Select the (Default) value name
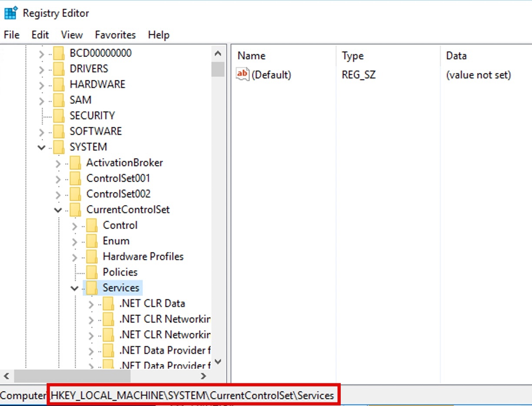Image resolution: width=532 pixels, height=406 pixels. [271, 75]
